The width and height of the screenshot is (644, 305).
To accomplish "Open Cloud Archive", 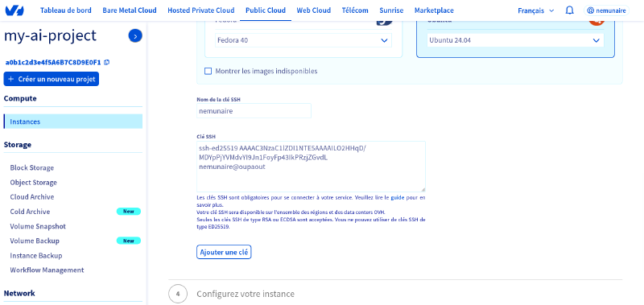I will tap(32, 197).
